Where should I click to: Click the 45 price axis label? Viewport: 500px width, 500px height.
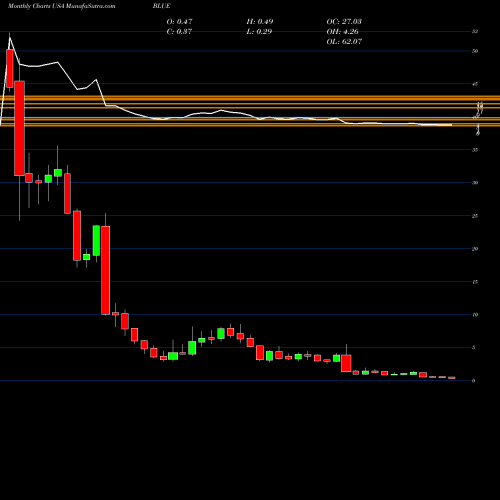click(x=475, y=84)
